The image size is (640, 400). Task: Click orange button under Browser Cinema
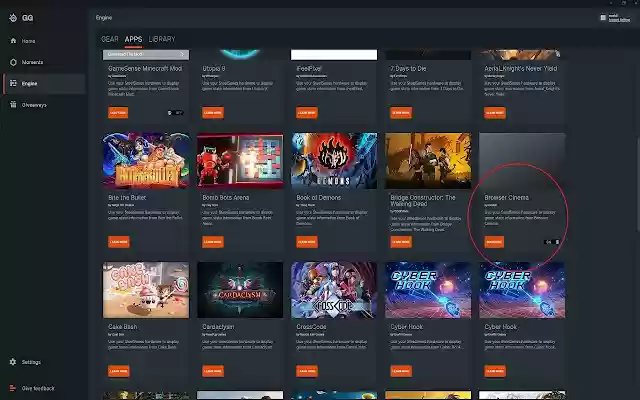point(494,242)
